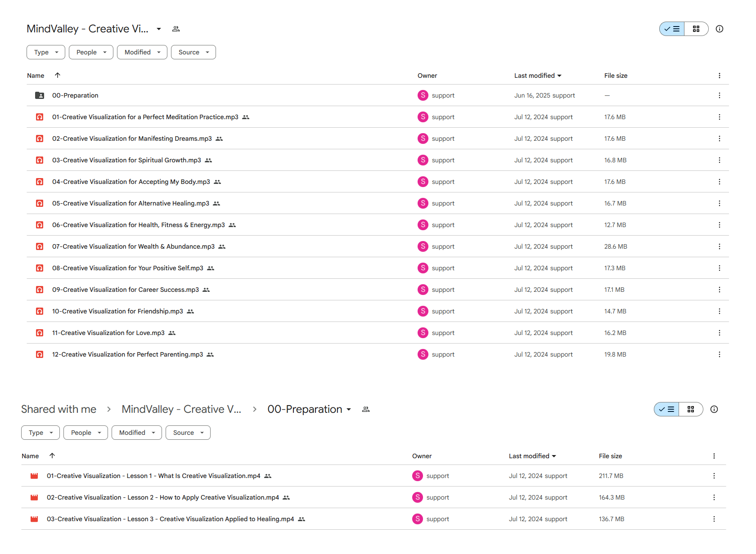Switch top folder to grid layout
Screen dimensions: 756x554
point(696,29)
